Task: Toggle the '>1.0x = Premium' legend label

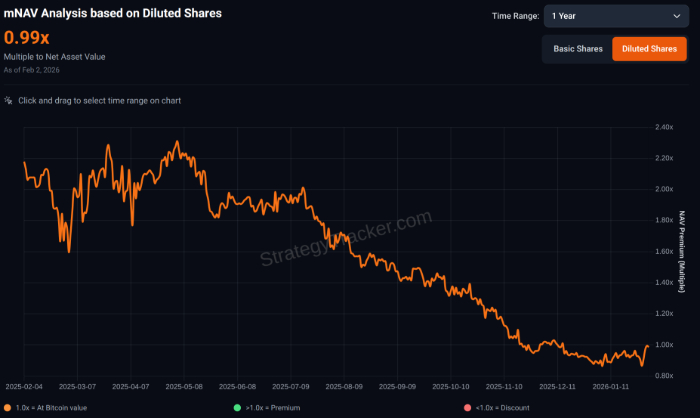Action: coord(272,407)
